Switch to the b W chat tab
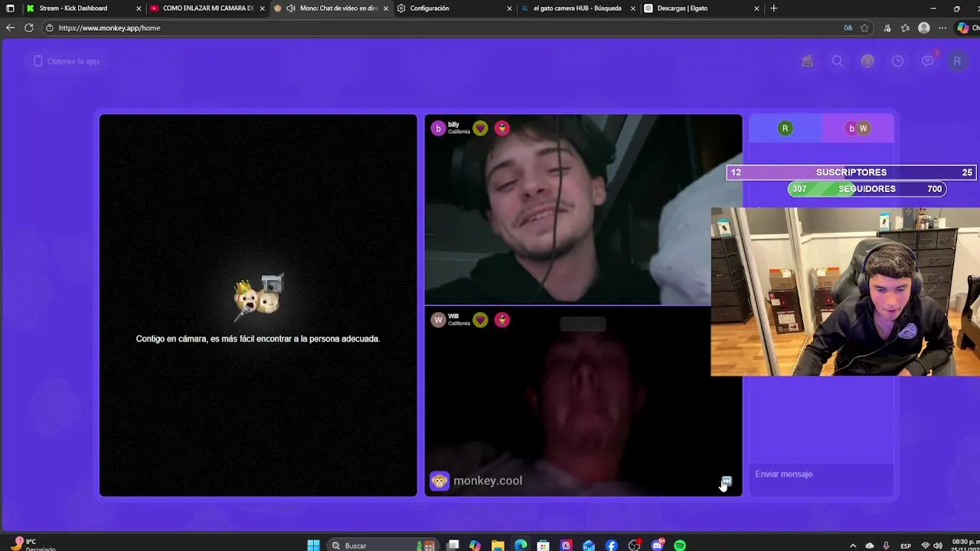Screen dimensions: 980x551 pos(857,128)
